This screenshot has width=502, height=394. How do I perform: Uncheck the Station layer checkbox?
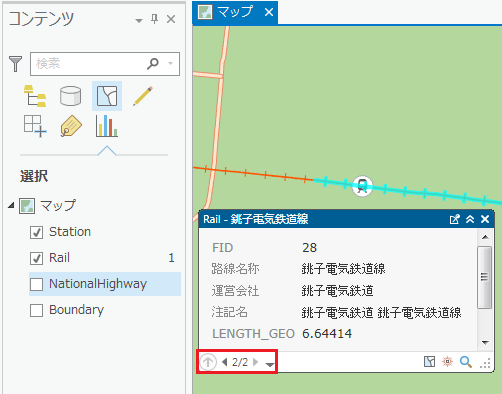[36, 232]
